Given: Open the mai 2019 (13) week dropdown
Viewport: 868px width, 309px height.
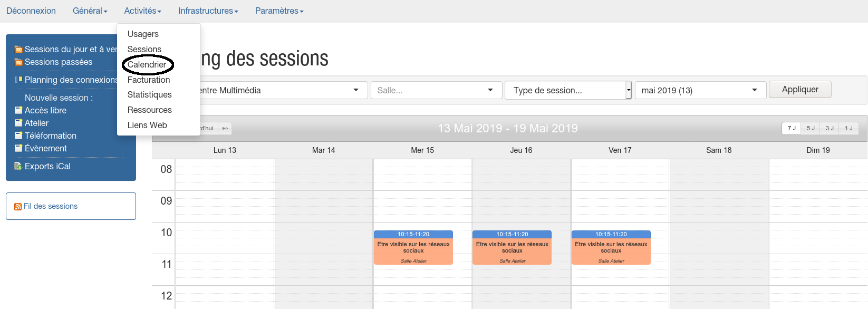Looking at the screenshot, I should 699,90.
